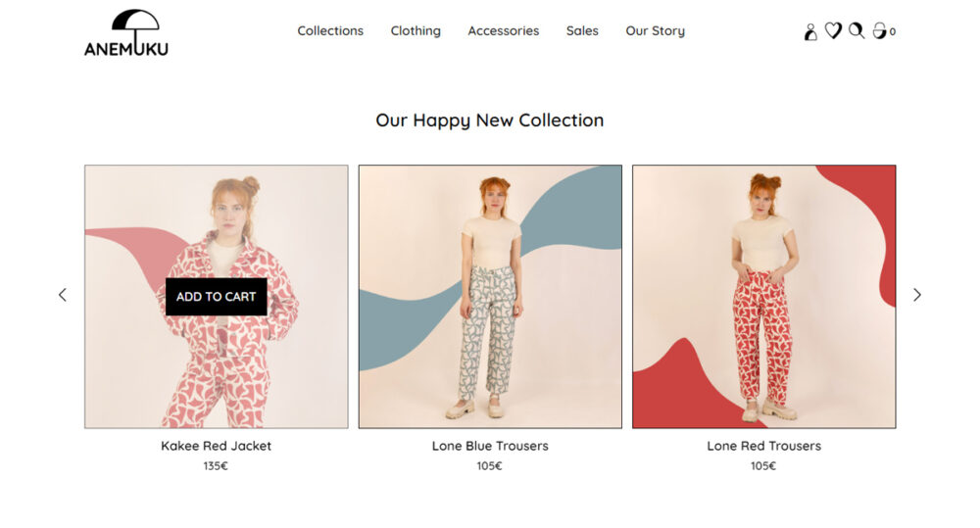Click the Anemuku umbrella logo
Screen dimensions: 980x528
coord(126,32)
